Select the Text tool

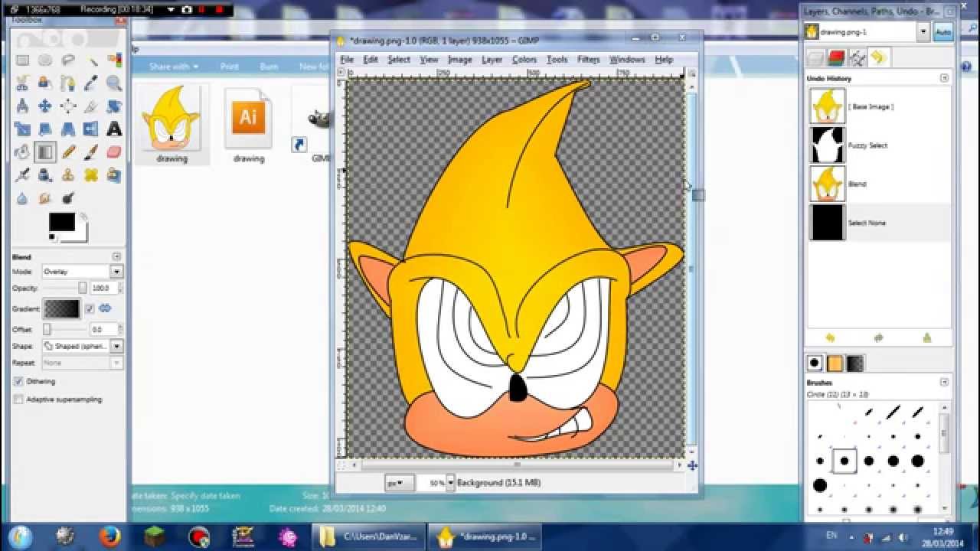pyautogui.click(x=114, y=129)
